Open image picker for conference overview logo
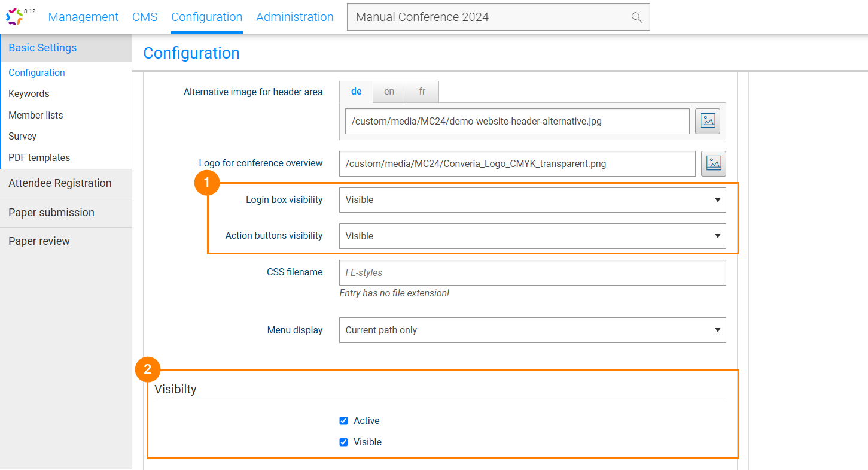The height and width of the screenshot is (470, 868). 714,163
